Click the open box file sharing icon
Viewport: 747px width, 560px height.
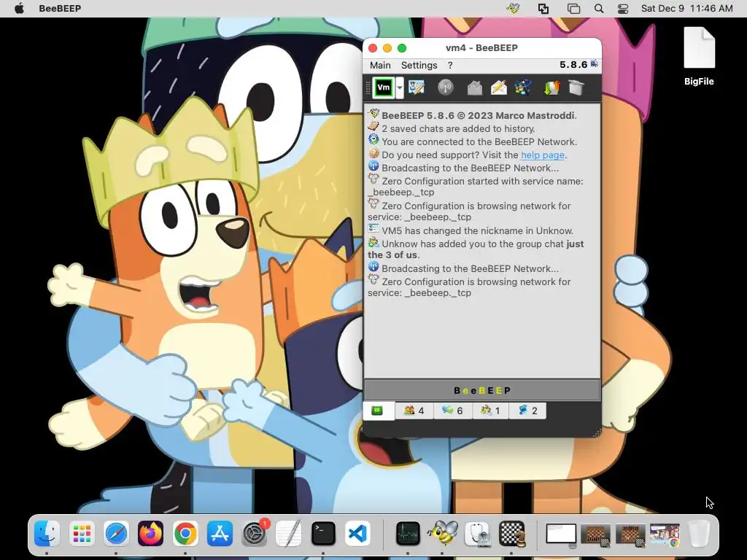[576, 87]
